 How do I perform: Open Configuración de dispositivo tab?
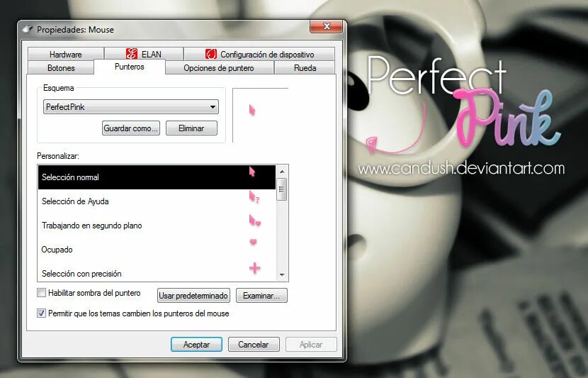coord(259,54)
